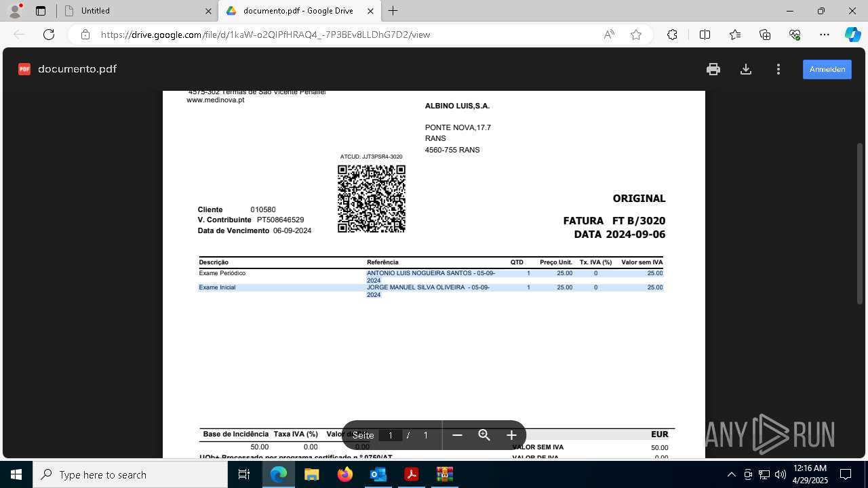Open Adobe Acrobat from taskbar
The height and width of the screenshot is (488, 868).
click(411, 474)
